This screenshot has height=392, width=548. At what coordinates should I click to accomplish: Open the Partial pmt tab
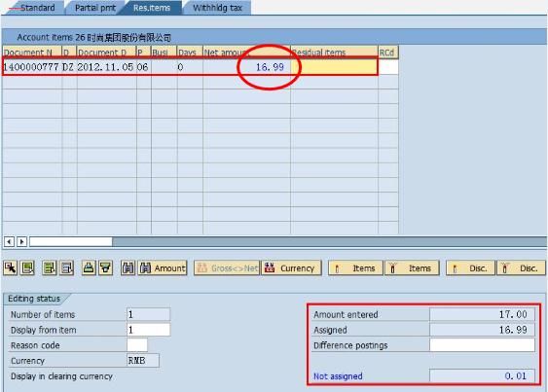[95, 8]
